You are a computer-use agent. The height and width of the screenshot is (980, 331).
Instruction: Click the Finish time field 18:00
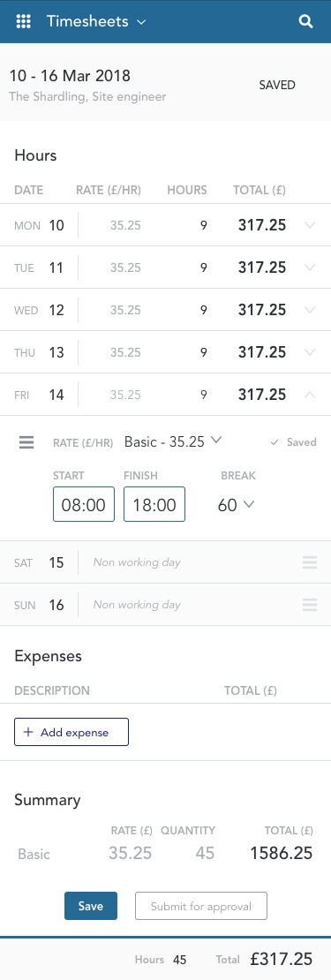tap(154, 504)
